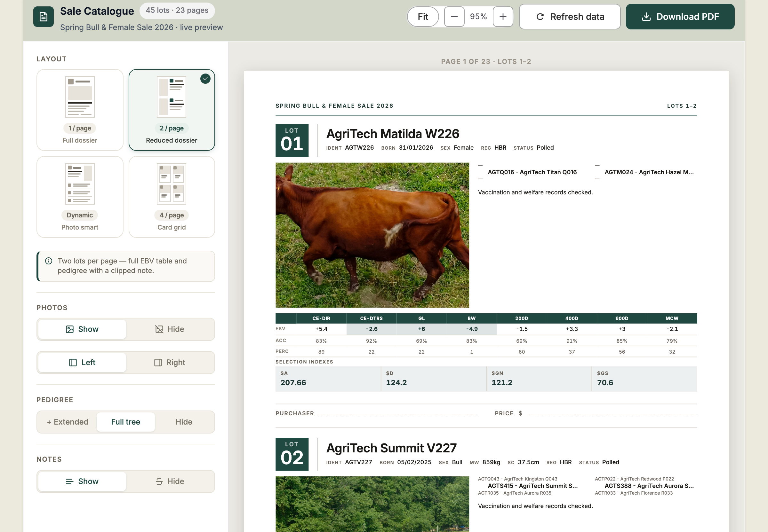The width and height of the screenshot is (768, 532).
Task: Show notes in the catalogue
Action: pyautogui.click(x=82, y=482)
